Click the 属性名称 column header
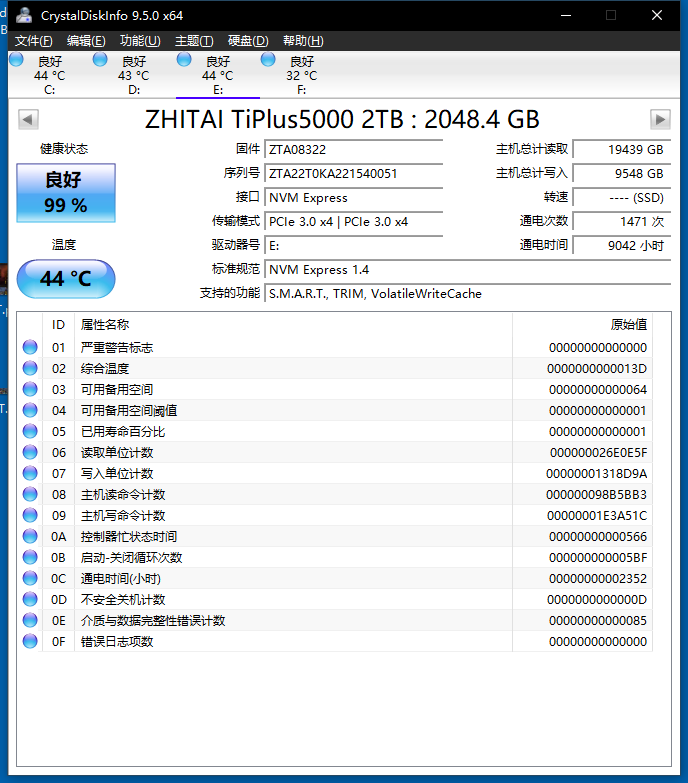688x783 pixels. click(294, 325)
